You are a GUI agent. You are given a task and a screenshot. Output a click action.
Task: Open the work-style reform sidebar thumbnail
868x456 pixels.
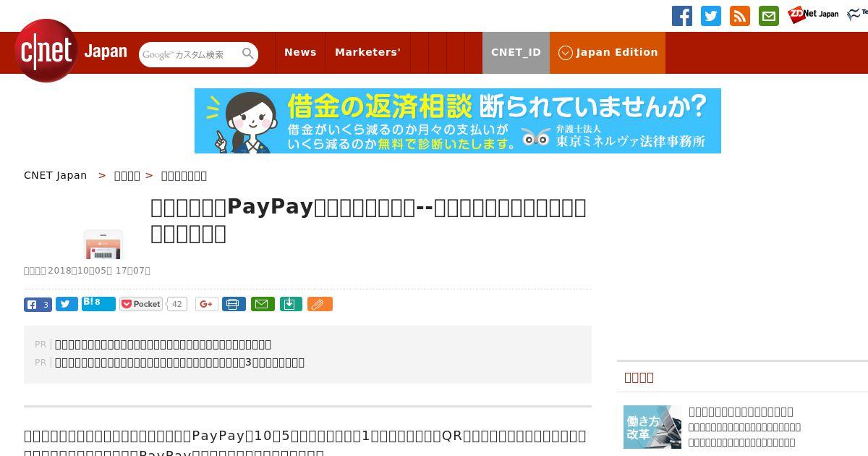click(652, 427)
